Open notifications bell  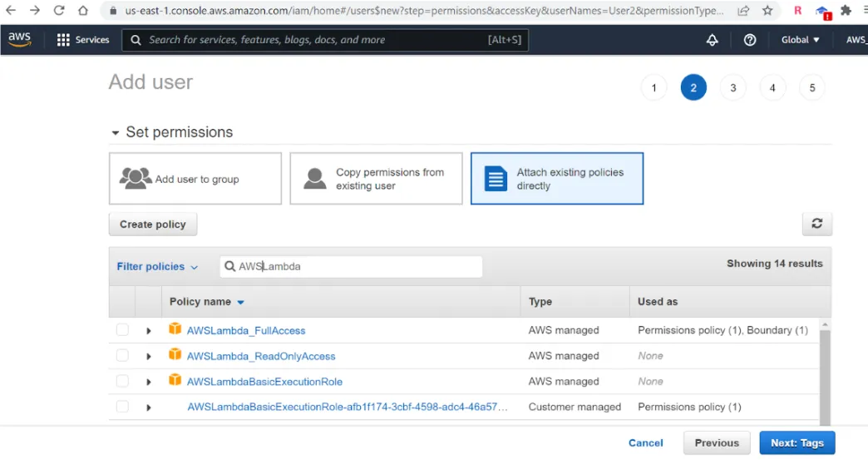pyautogui.click(x=712, y=40)
